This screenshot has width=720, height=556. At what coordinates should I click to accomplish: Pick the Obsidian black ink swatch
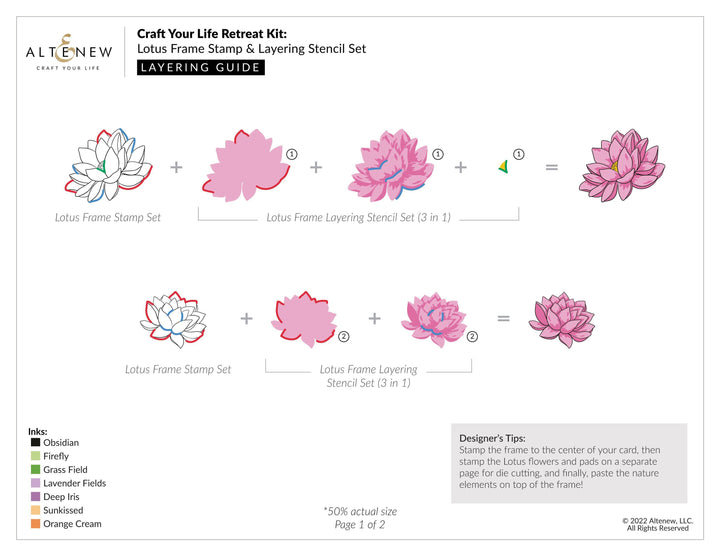point(35,443)
